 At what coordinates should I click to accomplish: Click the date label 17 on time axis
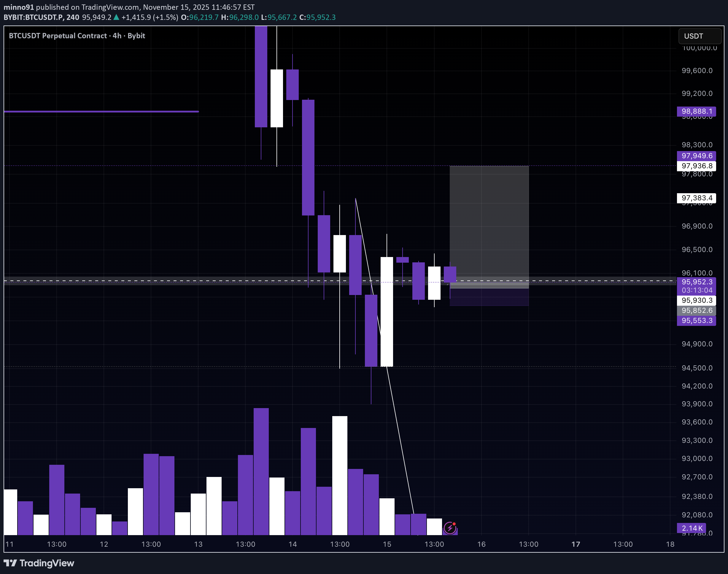[576, 544]
